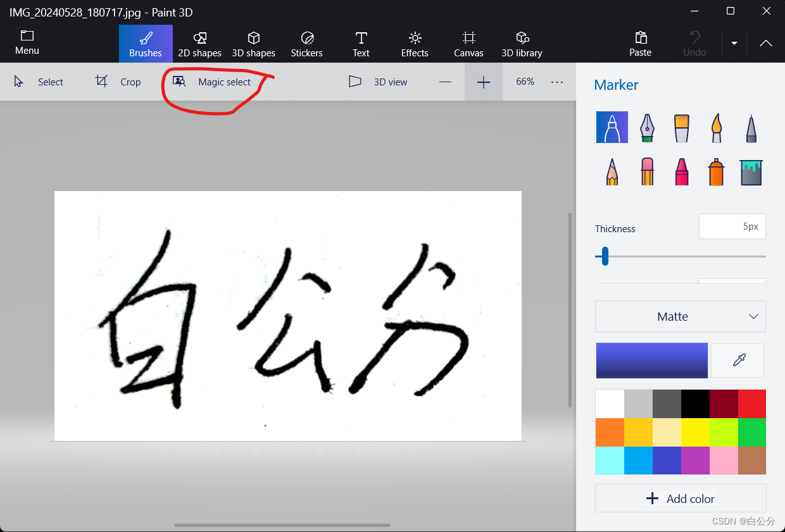Select the green color swatch
This screenshot has width=785, height=532.
pos(752,432)
